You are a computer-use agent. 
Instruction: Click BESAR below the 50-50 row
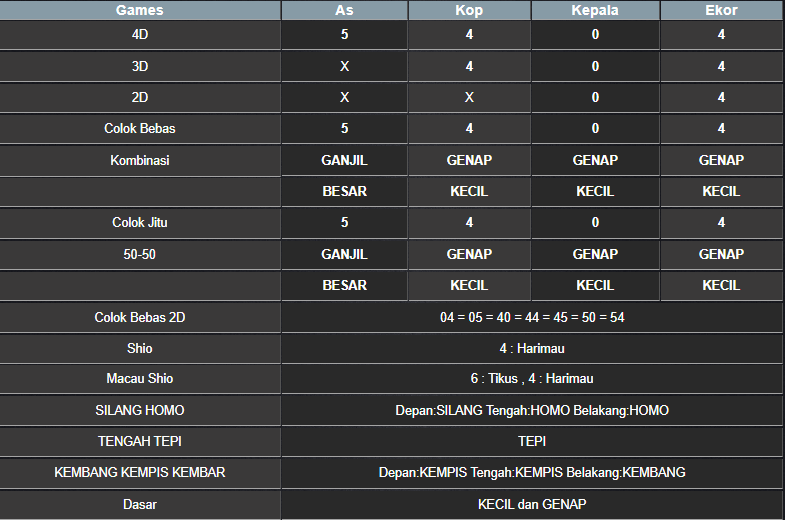(x=344, y=285)
